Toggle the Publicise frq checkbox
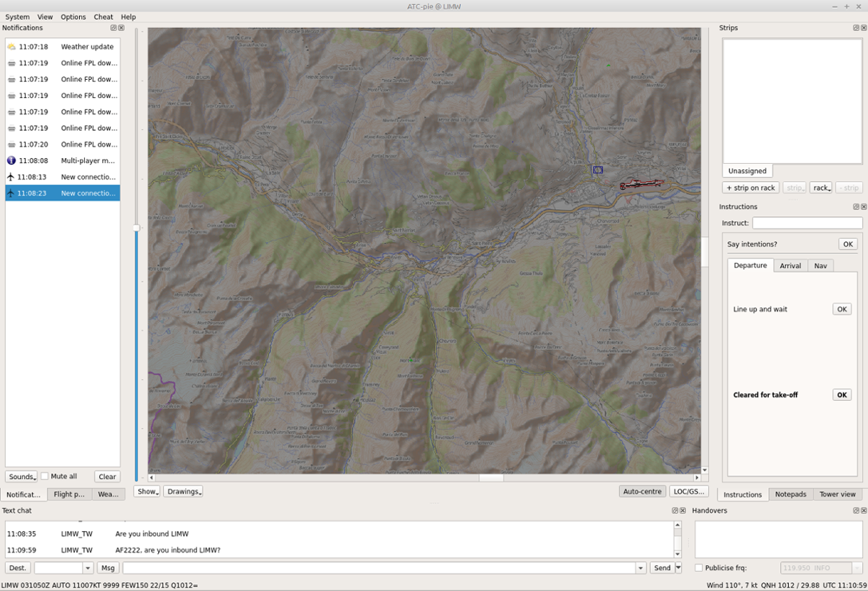This screenshot has width=868, height=591. click(699, 568)
